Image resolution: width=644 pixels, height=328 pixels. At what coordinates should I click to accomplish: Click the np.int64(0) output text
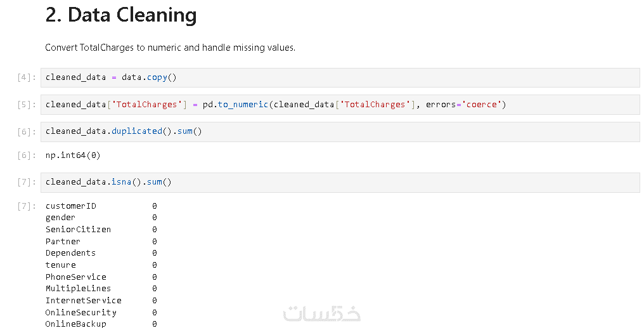[x=73, y=155]
